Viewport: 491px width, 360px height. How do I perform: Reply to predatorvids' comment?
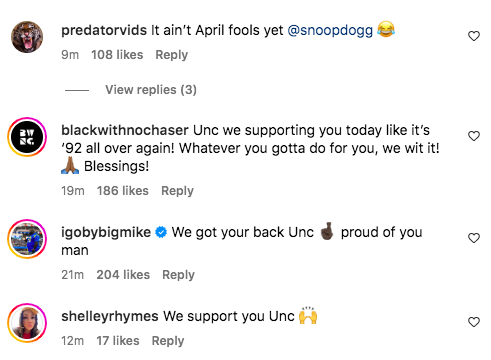pyautogui.click(x=172, y=55)
